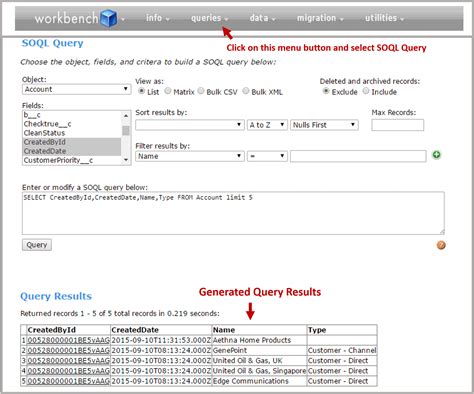474x394 pixels.
Task: Click the Fields list scrollbar thumb
Action: [126, 130]
